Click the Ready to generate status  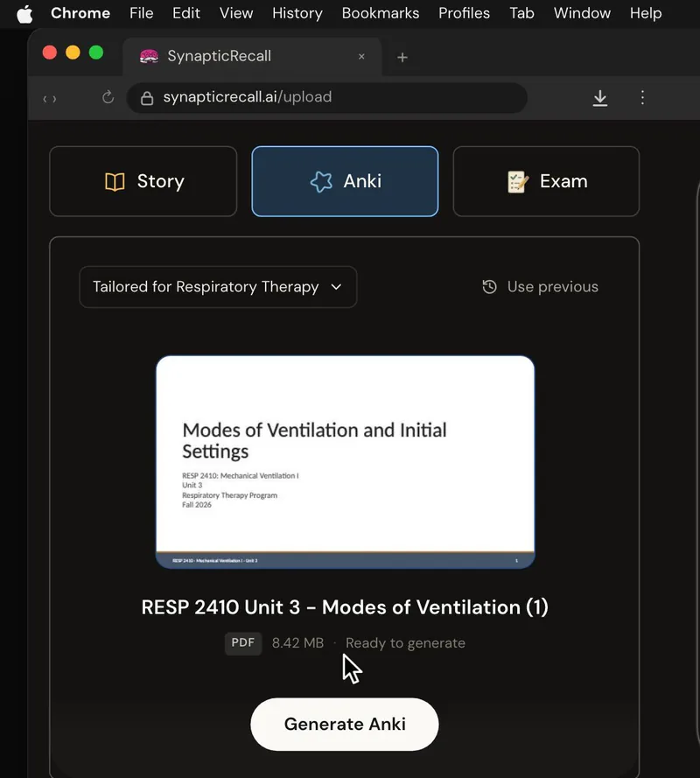[x=405, y=643]
